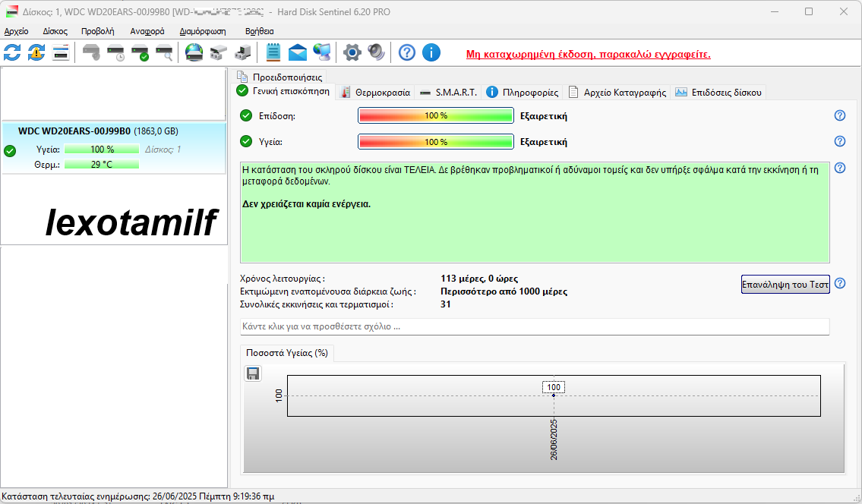This screenshot has width=862, height=504.
Task: Open the Αρχείο menu
Action: click(16, 31)
